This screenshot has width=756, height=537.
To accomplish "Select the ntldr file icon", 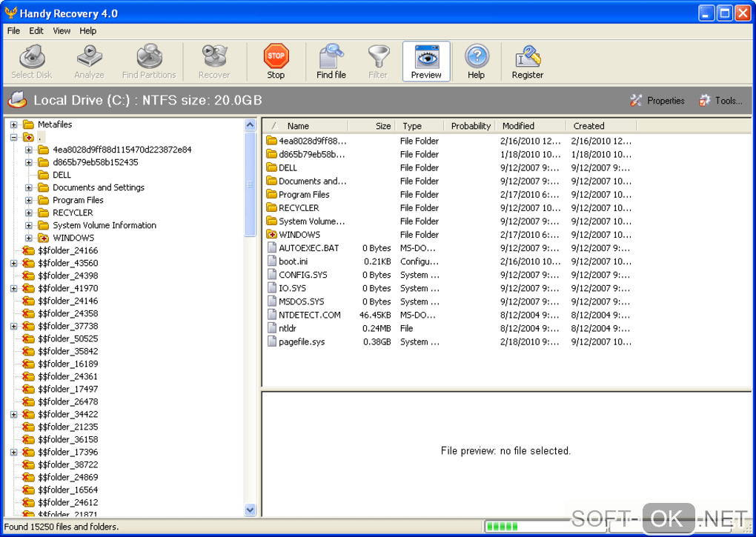I will tap(272, 328).
